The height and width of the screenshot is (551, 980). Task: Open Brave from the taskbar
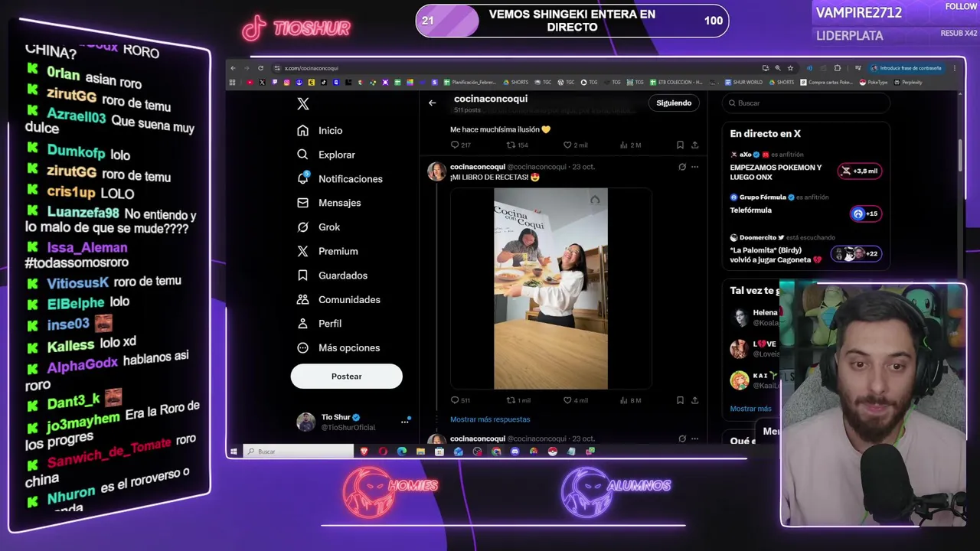(x=364, y=452)
